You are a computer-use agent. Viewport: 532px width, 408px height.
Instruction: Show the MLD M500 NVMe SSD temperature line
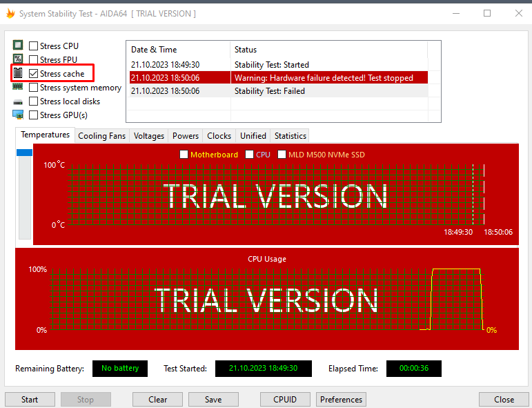click(282, 155)
